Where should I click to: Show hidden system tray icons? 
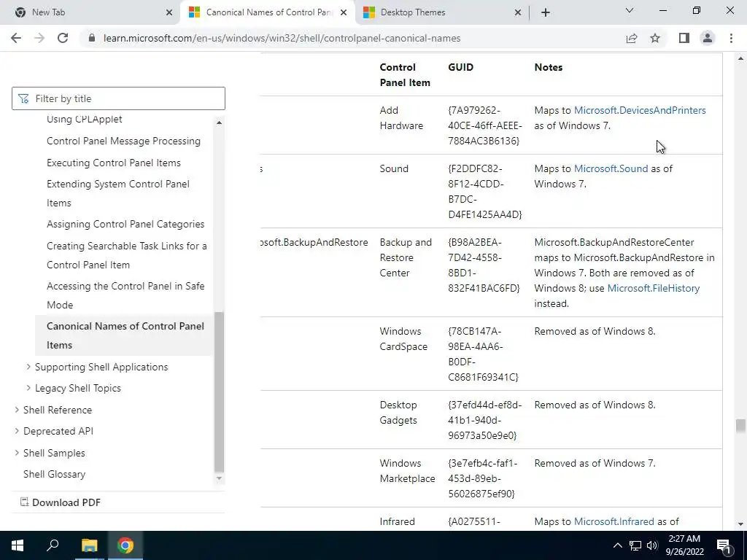pyautogui.click(x=617, y=545)
